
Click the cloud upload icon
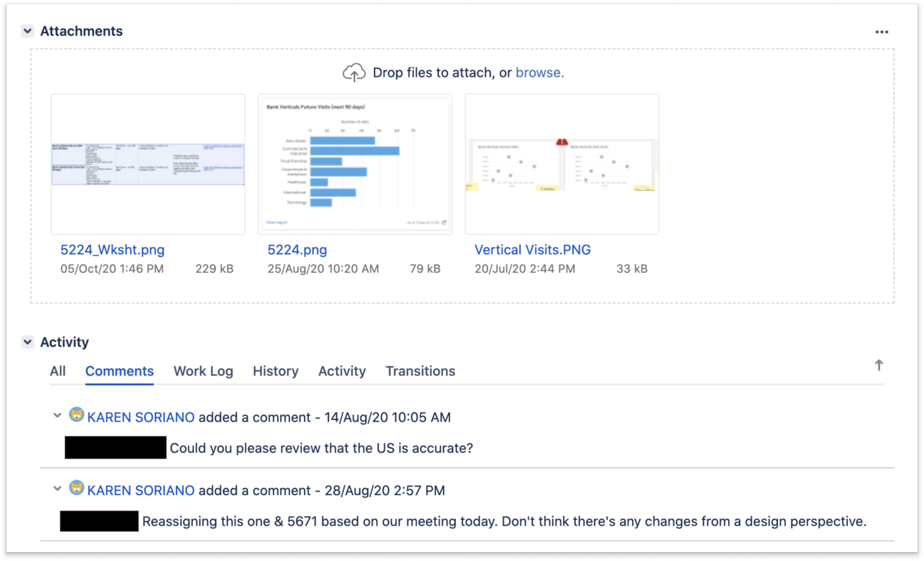coord(354,72)
